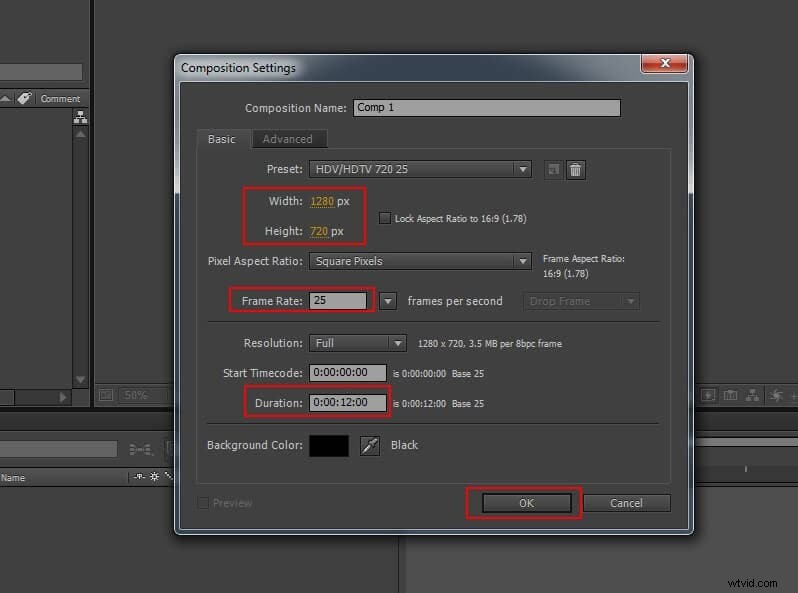Click the Frame Rate field showing 25
Image resolution: width=798 pixels, height=593 pixels.
coord(337,300)
